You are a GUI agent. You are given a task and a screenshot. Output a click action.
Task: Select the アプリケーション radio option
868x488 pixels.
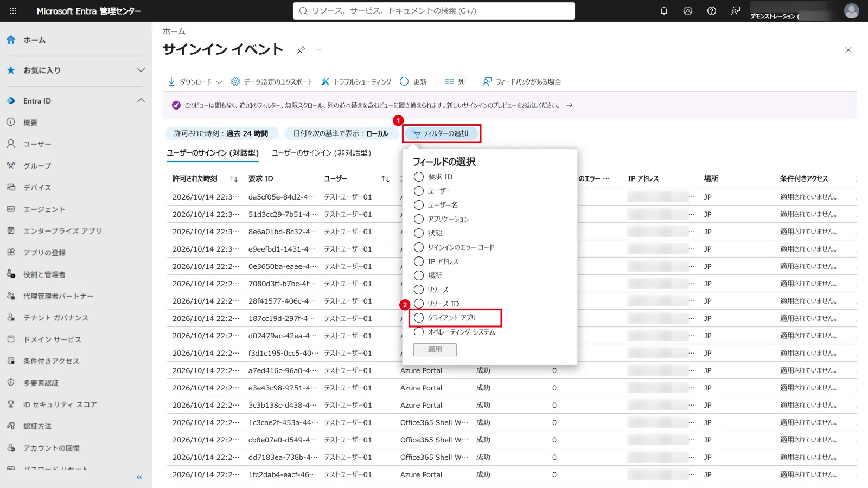point(419,219)
